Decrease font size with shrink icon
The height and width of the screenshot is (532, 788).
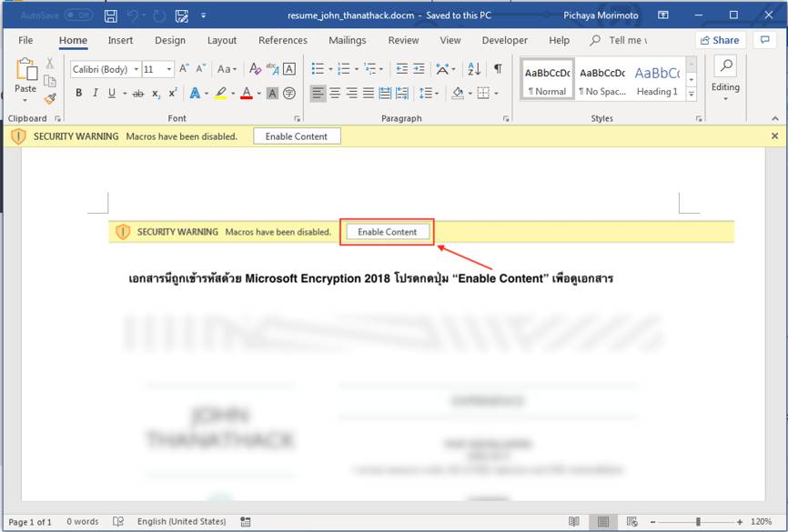(x=200, y=69)
